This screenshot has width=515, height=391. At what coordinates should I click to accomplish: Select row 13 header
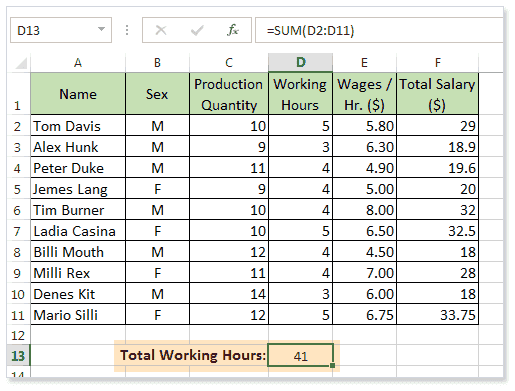coord(18,355)
